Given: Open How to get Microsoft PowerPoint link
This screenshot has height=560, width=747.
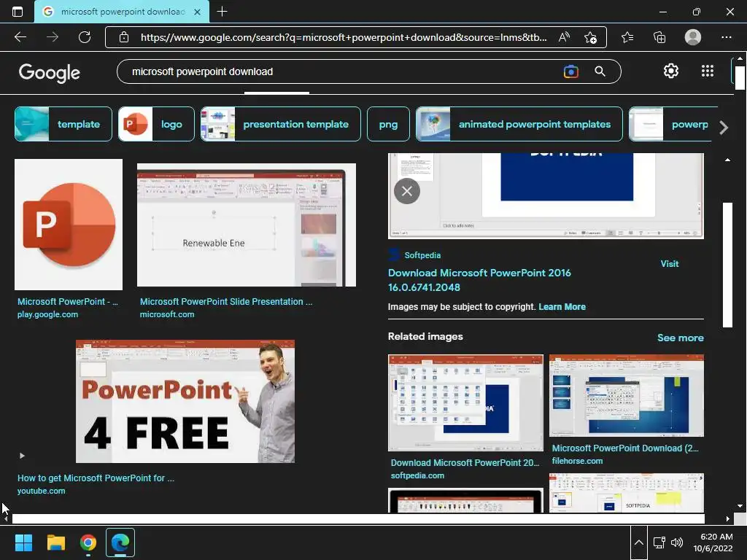Looking at the screenshot, I should 96,478.
